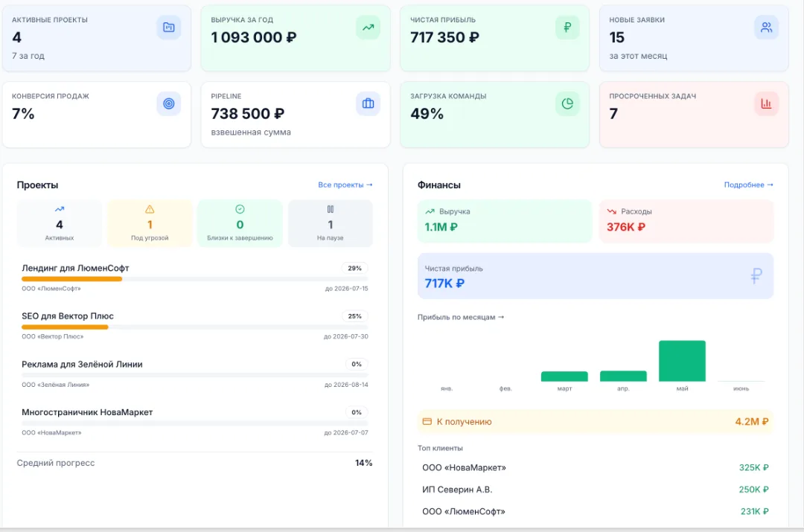Click the credit card icon next to К получению
The width and height of the screenshot is (804, 532).
coord(427,421)
